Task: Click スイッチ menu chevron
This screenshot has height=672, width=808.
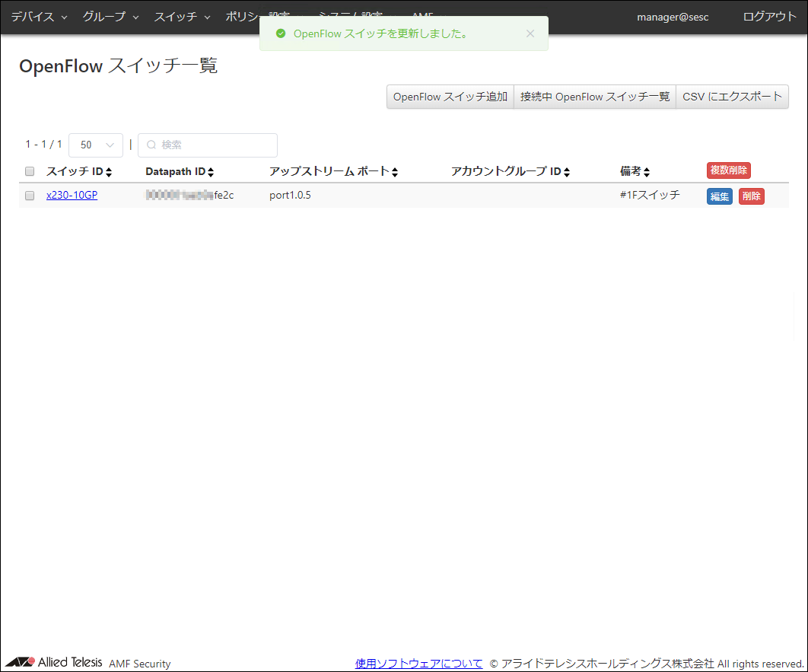Action: tap(207, 17)
